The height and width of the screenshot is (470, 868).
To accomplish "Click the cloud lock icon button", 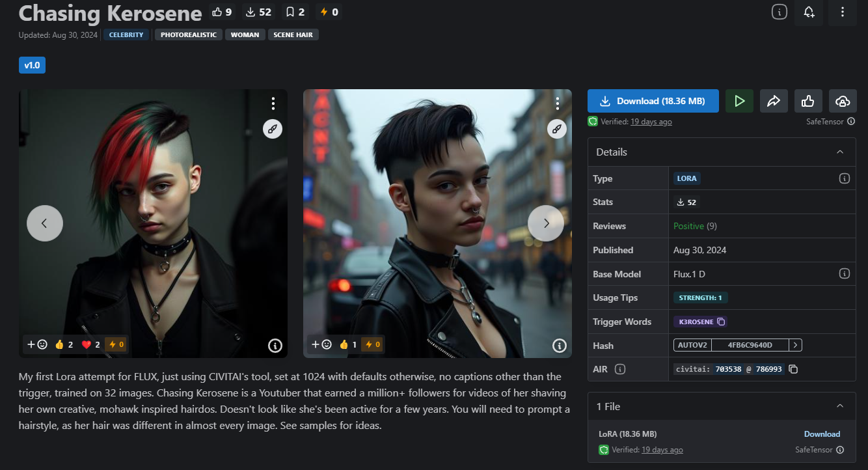I will [843, 101].
